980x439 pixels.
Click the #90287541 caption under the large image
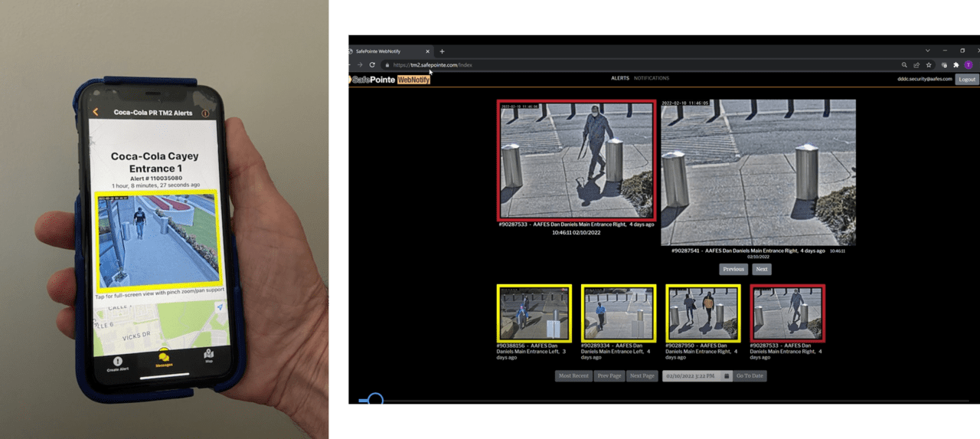pyautogui.click(x=758, y=253)
